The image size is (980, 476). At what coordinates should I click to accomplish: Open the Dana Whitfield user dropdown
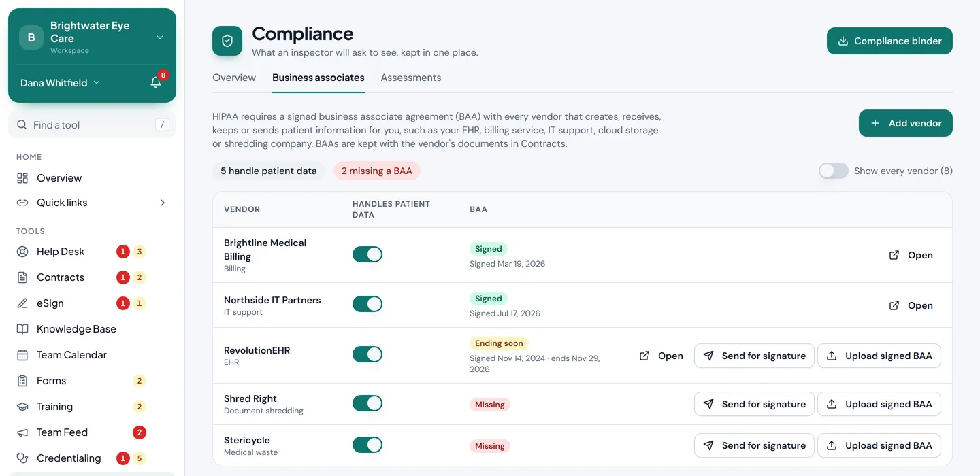click(60, 82)
